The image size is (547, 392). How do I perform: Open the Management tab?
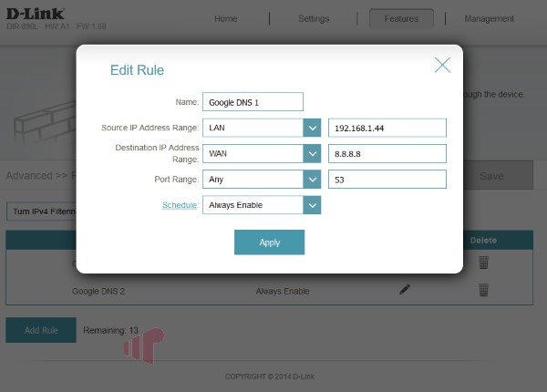point(489,19)
